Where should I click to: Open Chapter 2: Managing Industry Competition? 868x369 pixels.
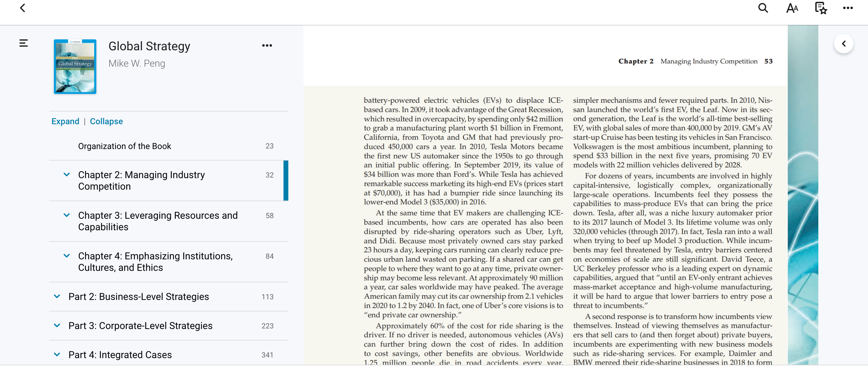[x=141, y=181]
